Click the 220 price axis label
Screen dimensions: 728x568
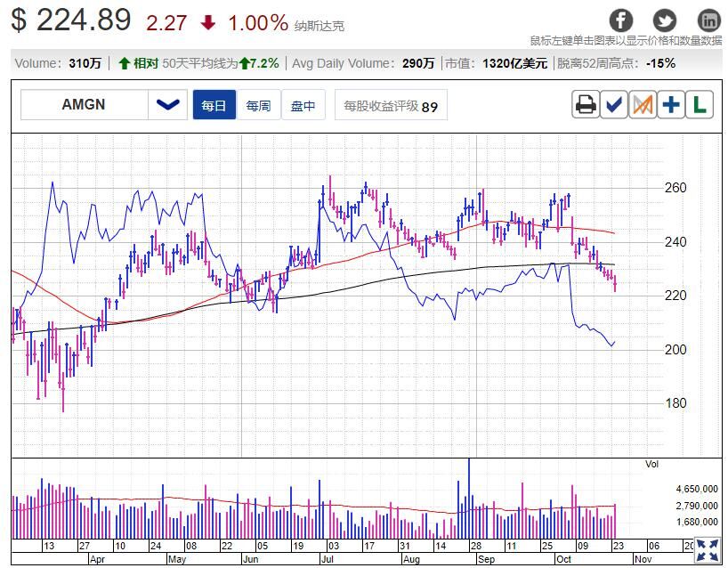(x=675, y=295)
